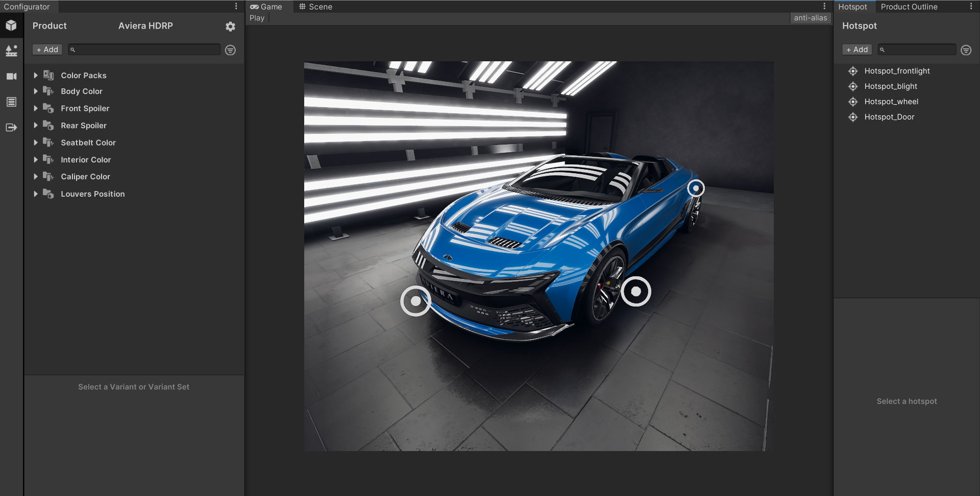Click the filter icon in Hotspot panel
Image resolution: width=980 pixels, height=496 pixels.
click(x=966, y=50)
